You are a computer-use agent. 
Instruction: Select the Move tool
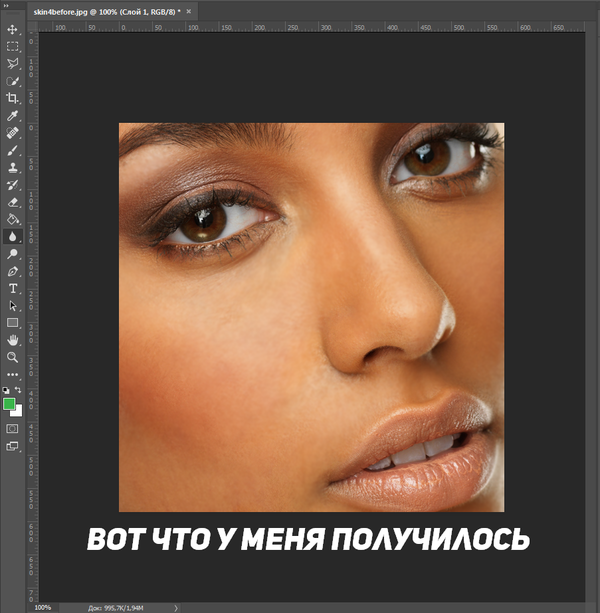13,30
